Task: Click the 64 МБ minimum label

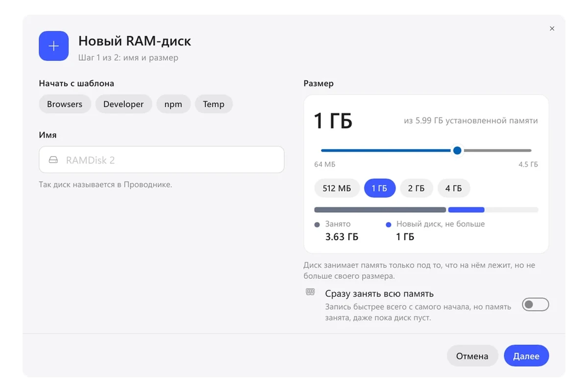Action: 325,164
